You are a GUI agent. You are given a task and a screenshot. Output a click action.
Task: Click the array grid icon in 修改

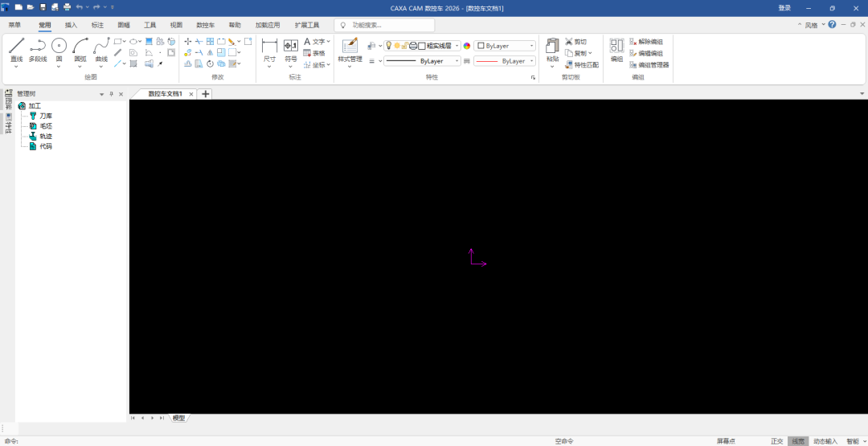click(210, 42)
